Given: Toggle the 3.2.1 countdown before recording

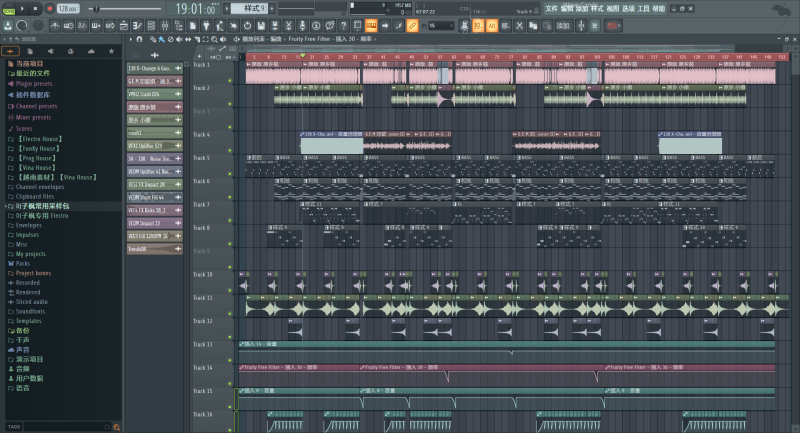Looking at the screenshot, I should [x=82, y=25].
